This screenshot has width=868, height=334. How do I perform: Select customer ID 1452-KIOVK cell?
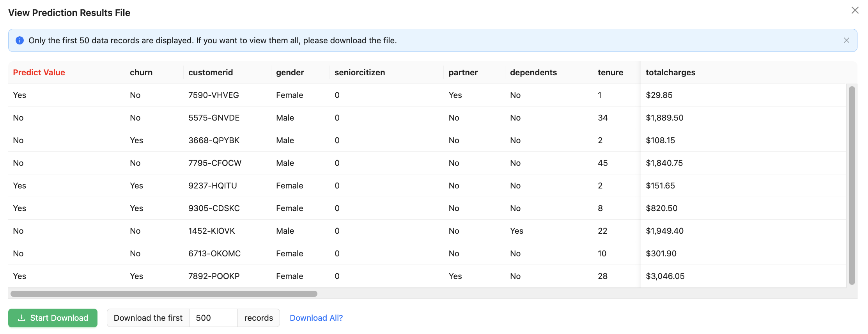coord(211,231)
